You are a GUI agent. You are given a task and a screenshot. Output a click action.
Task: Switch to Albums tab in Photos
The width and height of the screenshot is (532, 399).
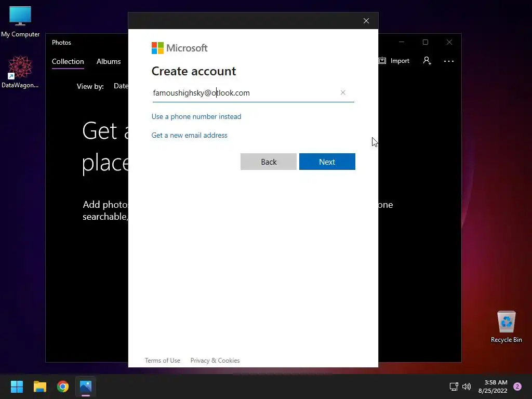tap(109, 61)
